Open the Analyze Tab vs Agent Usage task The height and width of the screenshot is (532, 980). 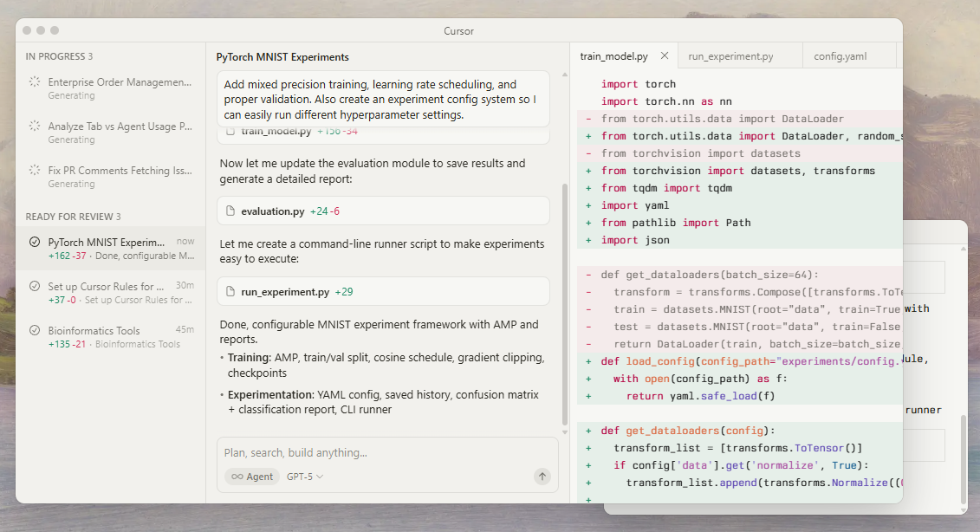[111, 133]
